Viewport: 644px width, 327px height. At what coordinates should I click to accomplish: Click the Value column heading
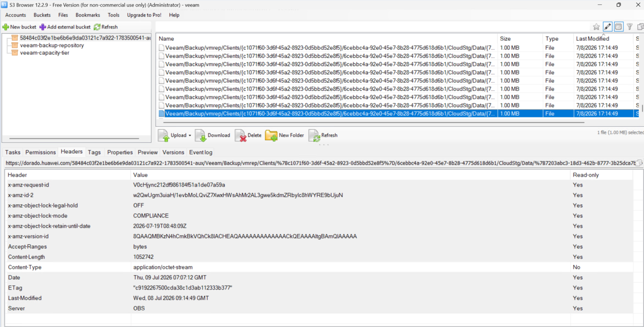click(350, 175)
